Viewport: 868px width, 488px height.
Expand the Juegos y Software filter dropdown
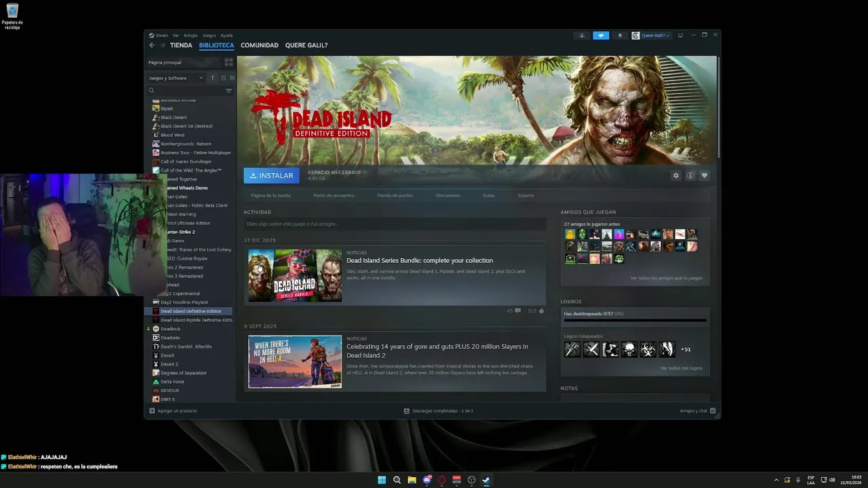click(x=176, y=78)
